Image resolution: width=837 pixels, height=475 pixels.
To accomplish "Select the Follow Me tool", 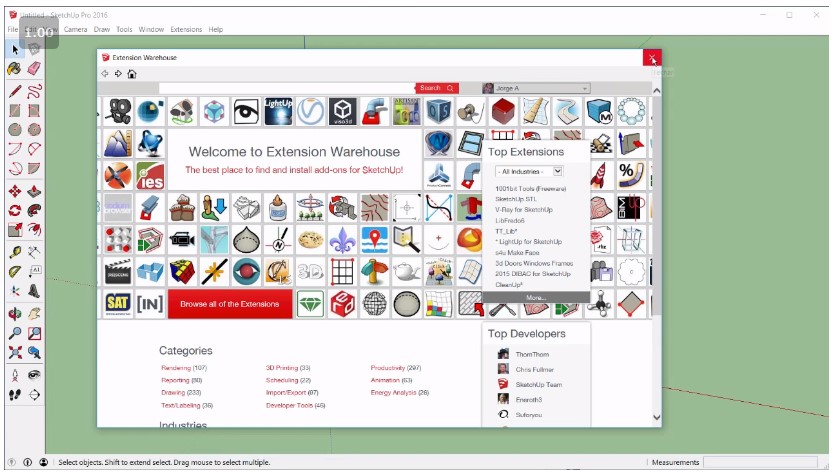I will [34, 210].
